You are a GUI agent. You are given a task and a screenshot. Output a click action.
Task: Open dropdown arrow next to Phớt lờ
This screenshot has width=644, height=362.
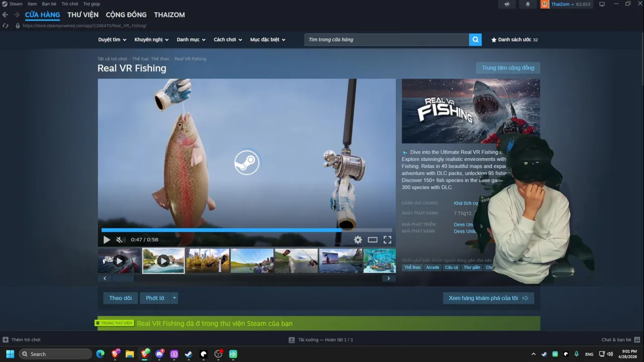click(x=174, y=298)
